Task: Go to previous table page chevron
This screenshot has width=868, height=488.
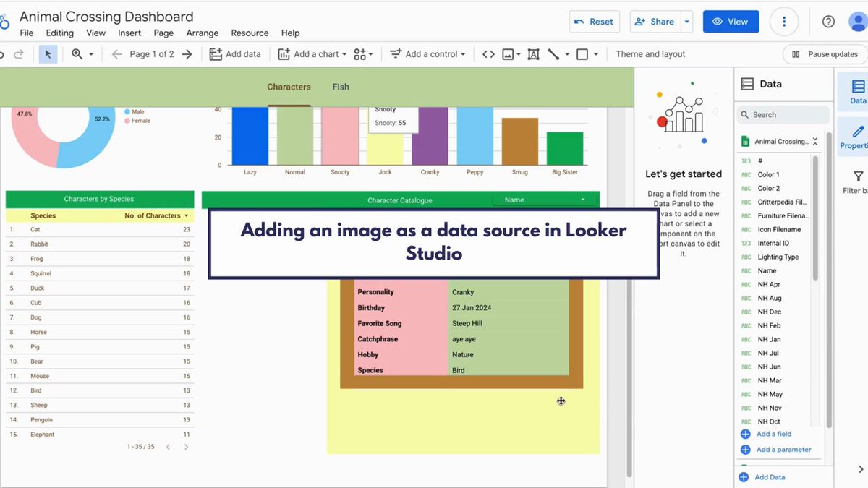Action: coord(169,447)
